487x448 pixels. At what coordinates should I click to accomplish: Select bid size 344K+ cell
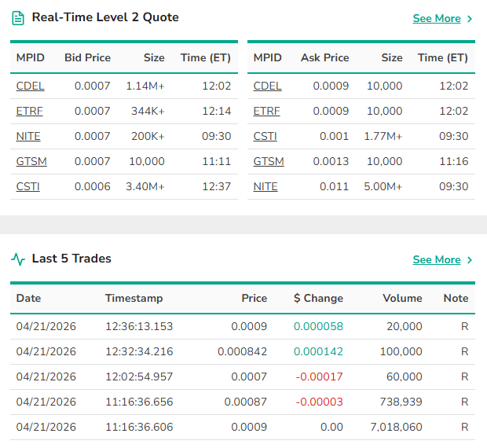click(x=148, y=111)
